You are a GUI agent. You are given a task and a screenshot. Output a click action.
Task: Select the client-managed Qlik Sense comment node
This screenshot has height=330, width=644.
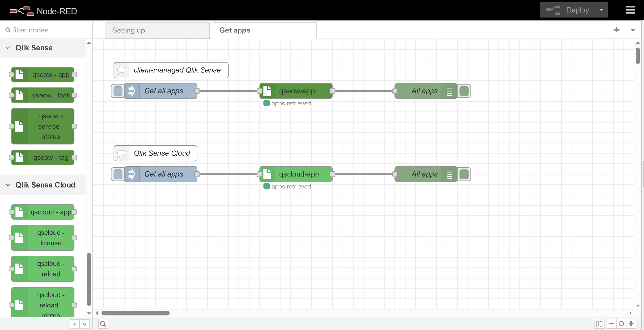(x=171, y=70)
